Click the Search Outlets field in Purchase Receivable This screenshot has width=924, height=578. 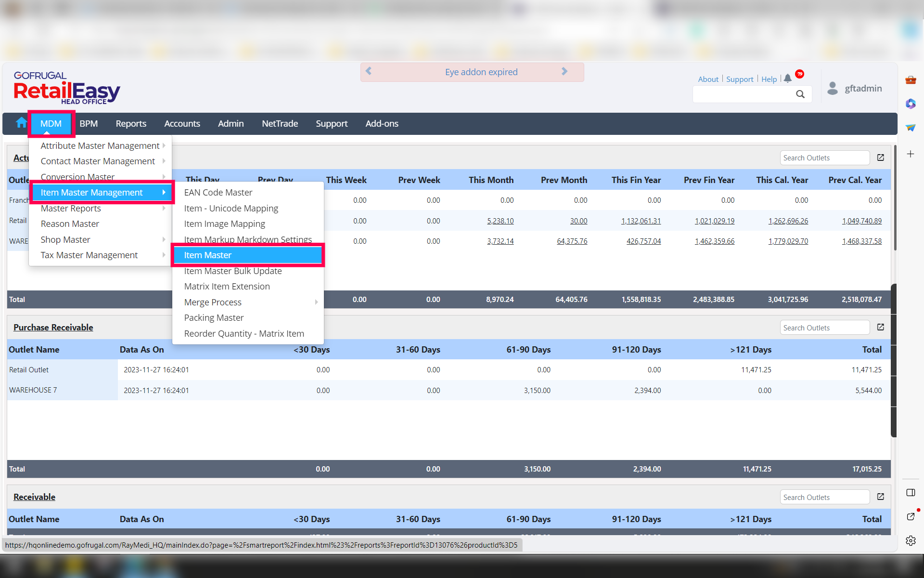click(824, 328)
